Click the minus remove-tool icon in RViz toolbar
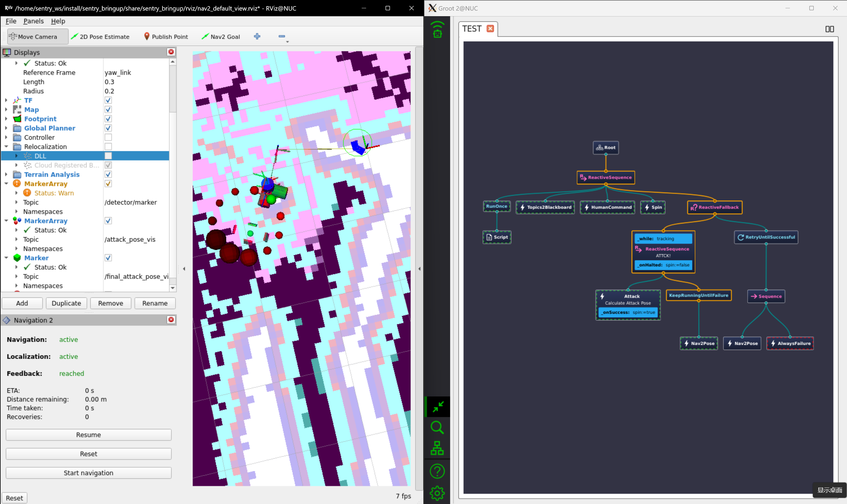This screenshot has width=847, height=504. 282,36
